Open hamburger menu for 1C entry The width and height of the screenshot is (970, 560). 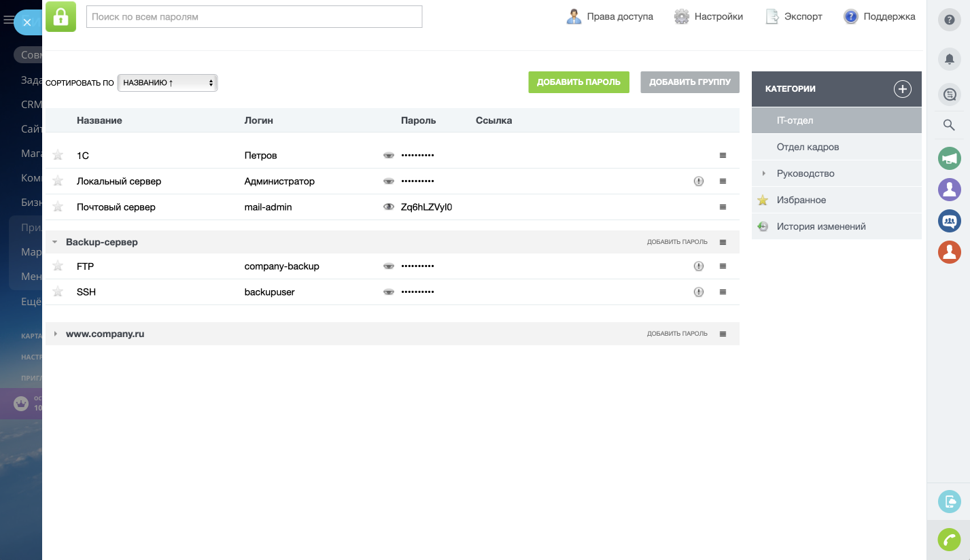723,156
